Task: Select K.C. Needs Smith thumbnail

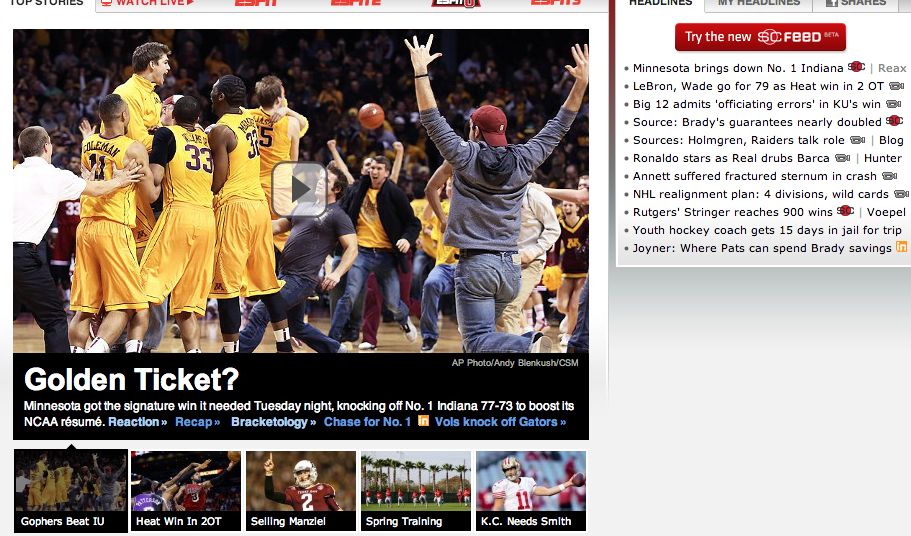Action: [x=531, y=490]
